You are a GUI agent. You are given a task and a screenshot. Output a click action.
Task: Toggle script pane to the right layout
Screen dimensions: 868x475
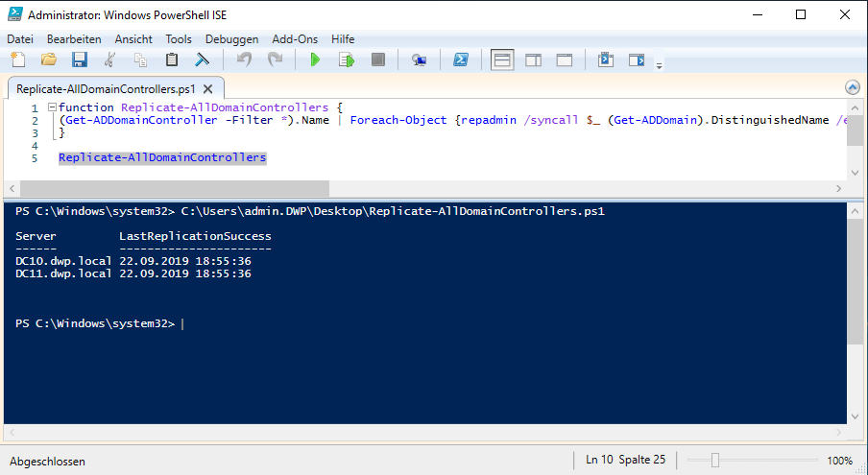533,60
